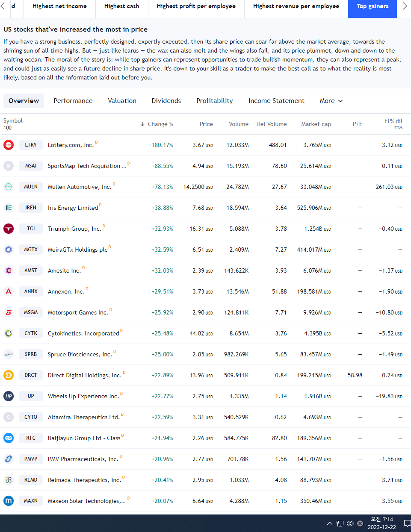
Task: Select the Top gainers category
Action: [373, 6]
